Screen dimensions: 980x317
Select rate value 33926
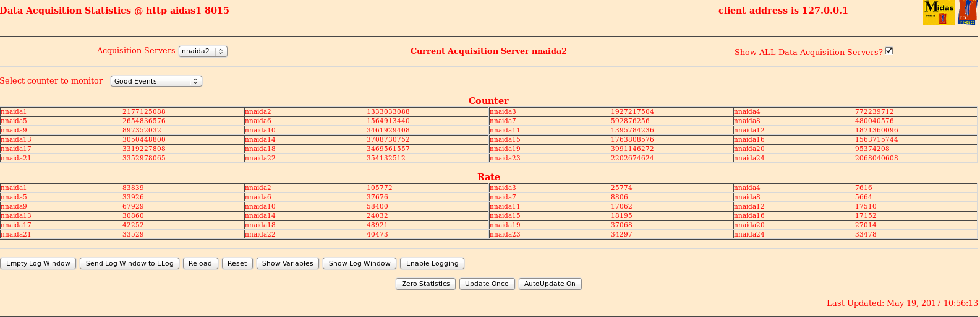(x=133, y=198)
